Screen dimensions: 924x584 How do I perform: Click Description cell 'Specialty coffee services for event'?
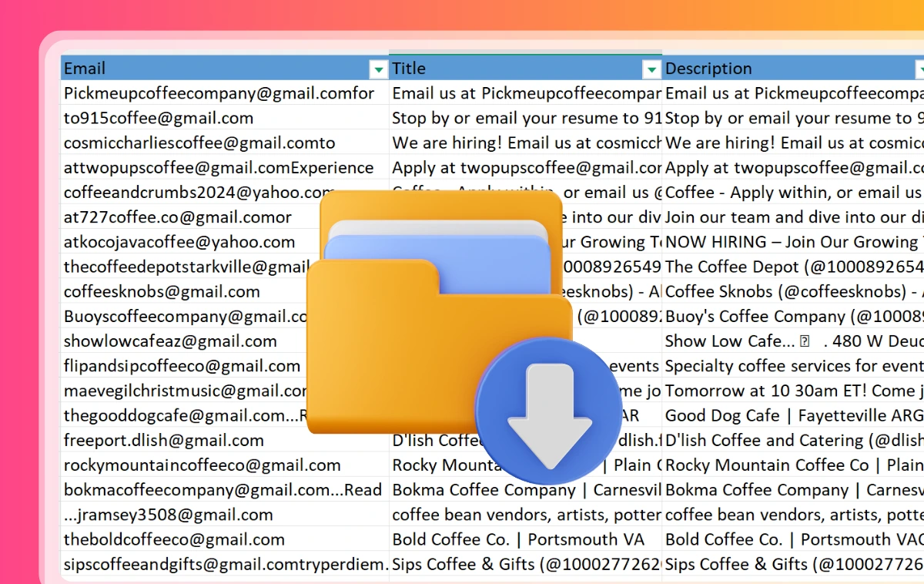pyautogui.click(x=793, y=365)
